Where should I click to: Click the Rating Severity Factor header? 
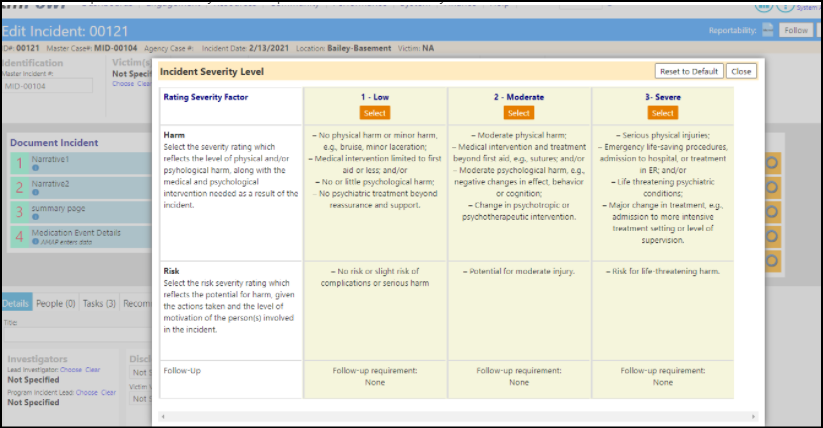206,97
